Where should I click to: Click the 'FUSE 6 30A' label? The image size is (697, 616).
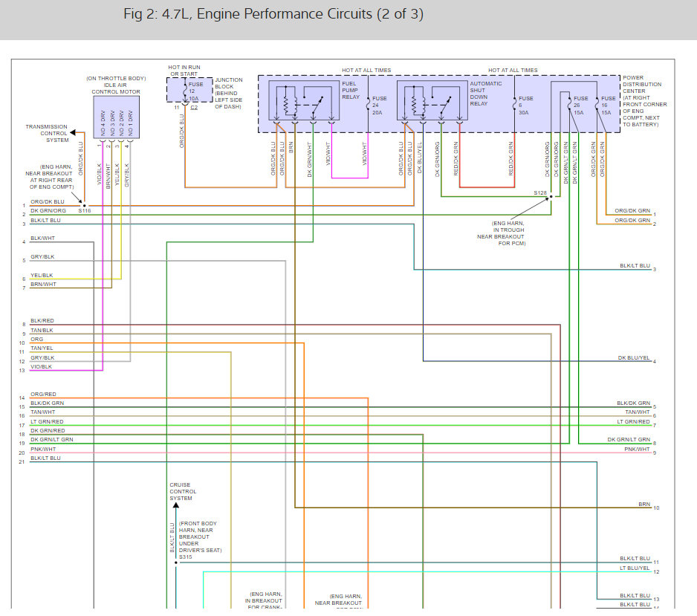pyautogui.click(x=525, y=106)
